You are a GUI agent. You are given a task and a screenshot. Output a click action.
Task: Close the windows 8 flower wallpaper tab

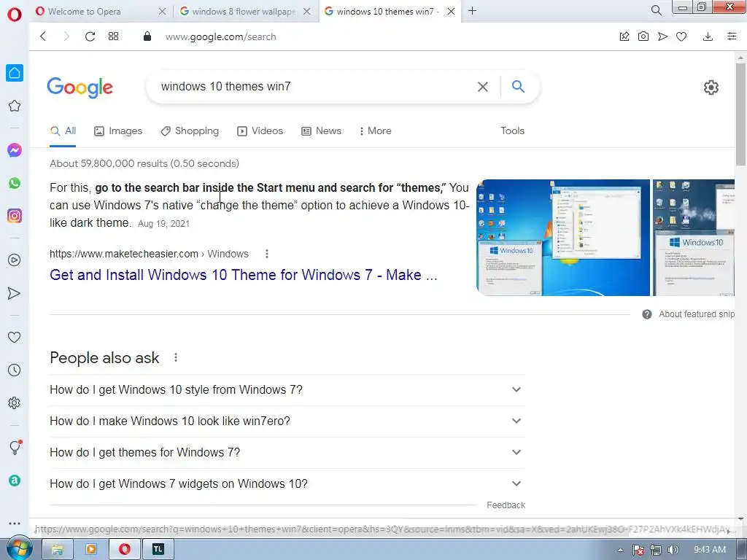[x=307, y=11]
